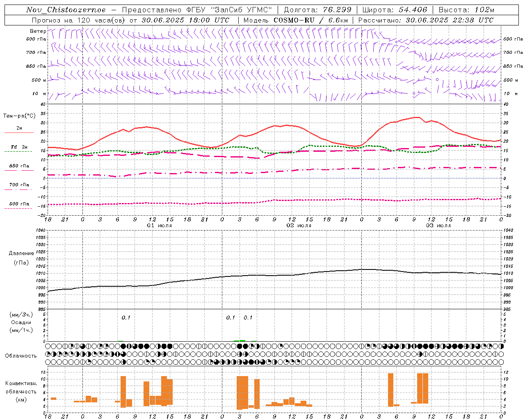The image size is (525, 420).
Task: Click the "Ветер" wind panel label
Action: [38, 31]
